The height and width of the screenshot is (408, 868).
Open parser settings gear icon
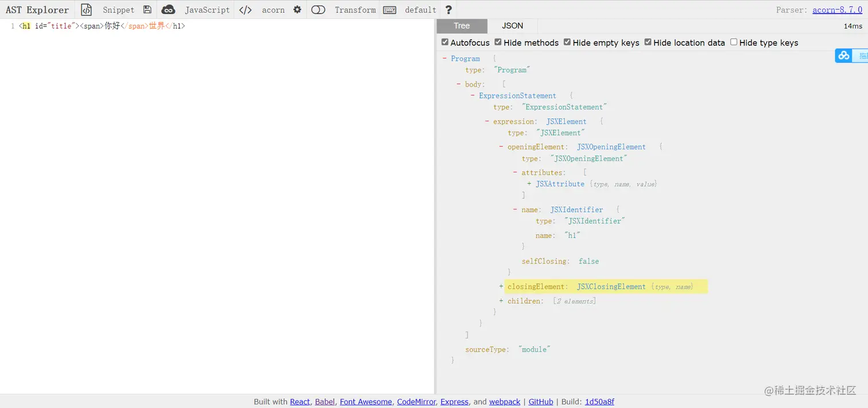tap(297, 10)
